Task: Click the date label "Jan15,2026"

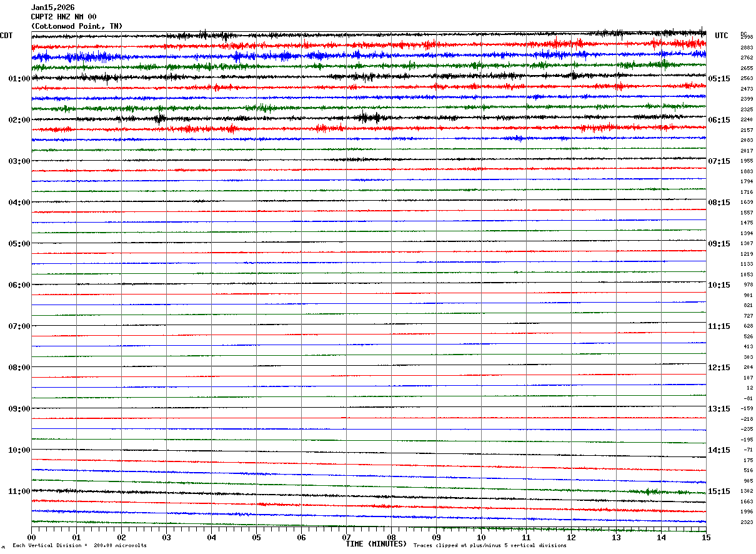Action: coord(52,8)
